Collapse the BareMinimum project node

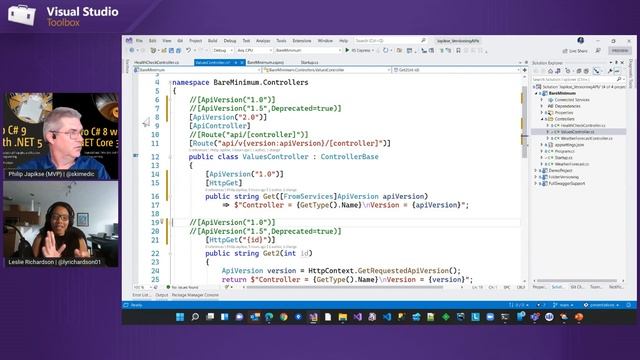(x=536, y=93)
